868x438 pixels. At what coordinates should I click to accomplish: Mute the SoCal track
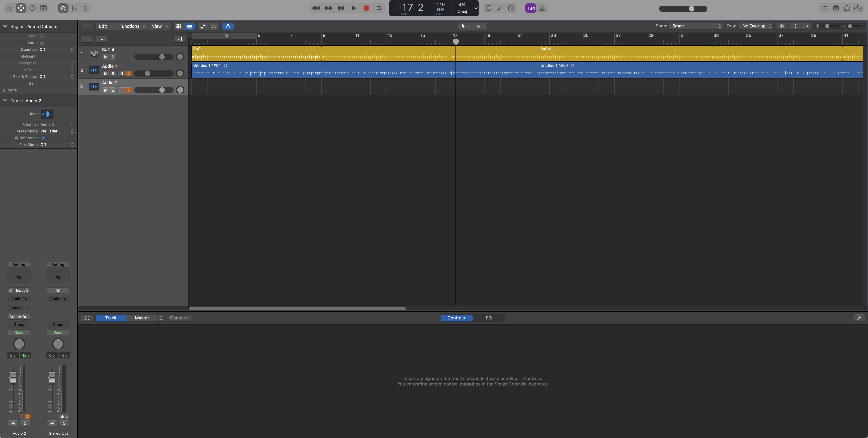pyautogui.click(x=105, y=57)
